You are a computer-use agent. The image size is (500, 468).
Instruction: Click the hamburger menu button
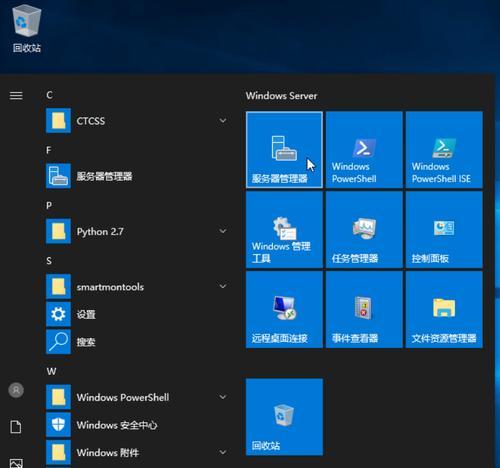click(x=16, y=96)
